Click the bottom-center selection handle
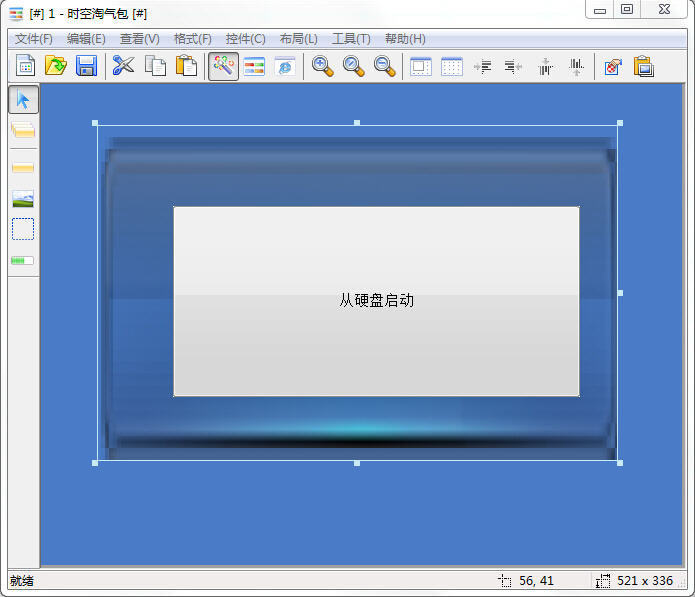Viewport: 695px width, 597px height. pyautogui.click(x=357, y=463)
